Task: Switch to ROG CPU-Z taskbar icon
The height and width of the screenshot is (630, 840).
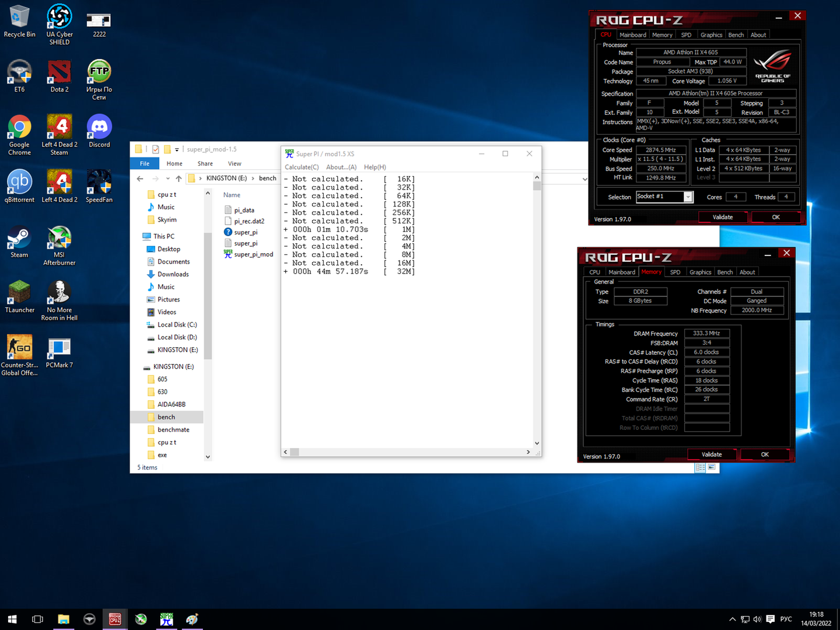Action: click(115, 619)
